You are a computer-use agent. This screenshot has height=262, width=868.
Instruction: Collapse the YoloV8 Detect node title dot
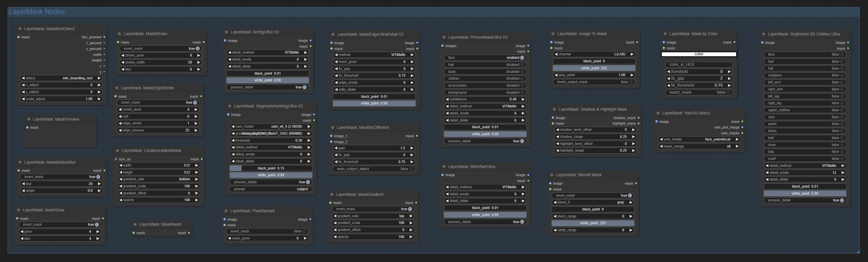pos(658,113)
